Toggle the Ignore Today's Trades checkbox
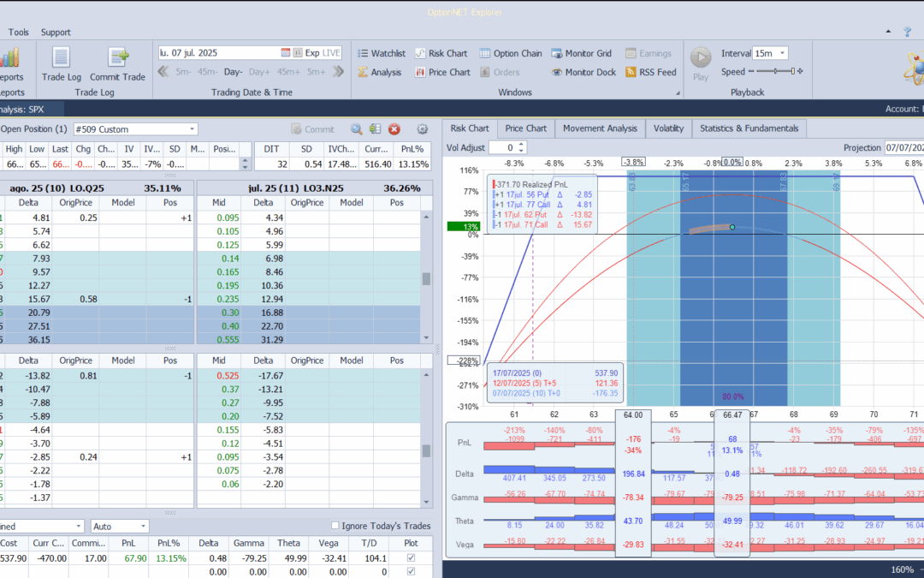 pos(335,526)
